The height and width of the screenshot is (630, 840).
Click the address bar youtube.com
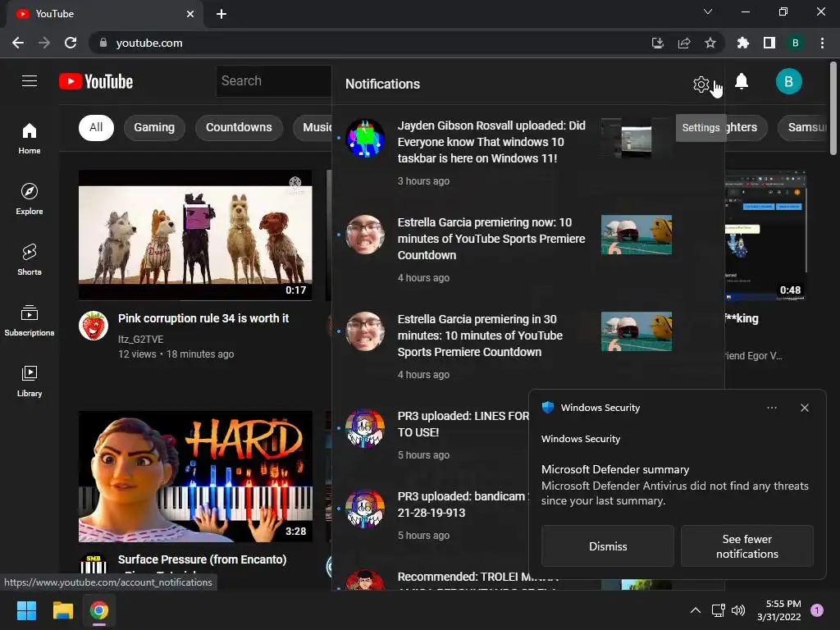149,43
